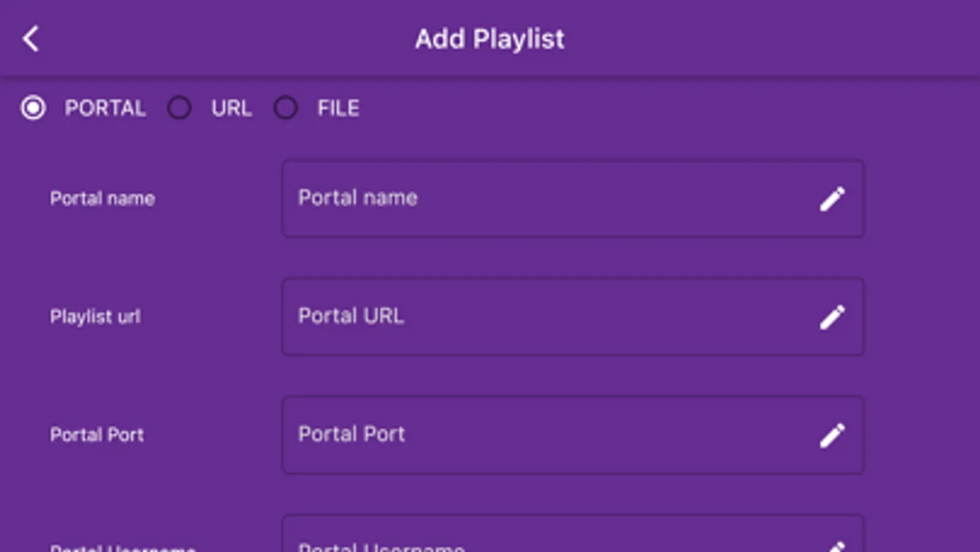This screenshot has width=980, height=552.
Task: Select the FILE radio button
Action: point(286,108)
